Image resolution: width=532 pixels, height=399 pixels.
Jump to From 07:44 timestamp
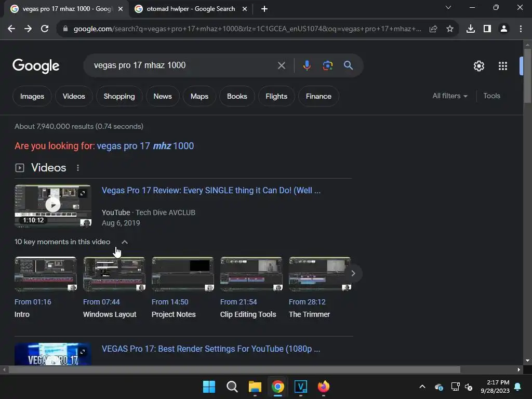(x=101, y=302)
